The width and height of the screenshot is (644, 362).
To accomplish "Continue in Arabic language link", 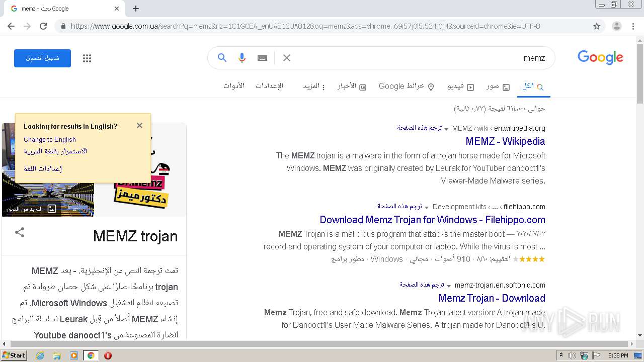I will 55,151.
